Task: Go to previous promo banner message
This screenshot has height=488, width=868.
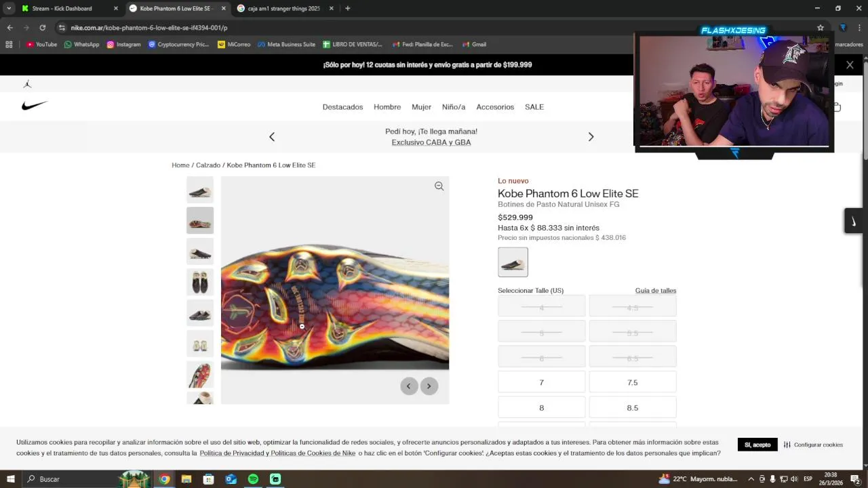Action: tap(272, 137)
